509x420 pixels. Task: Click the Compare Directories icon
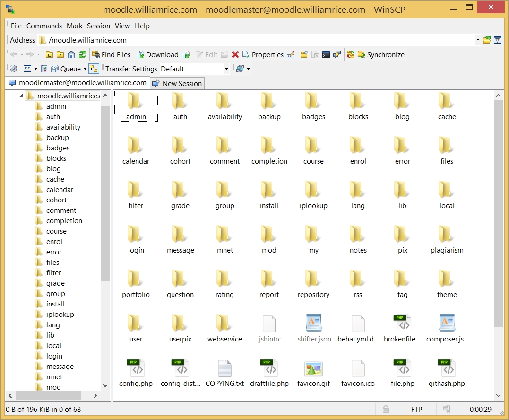pyautogui.click(x=351, y=54)
